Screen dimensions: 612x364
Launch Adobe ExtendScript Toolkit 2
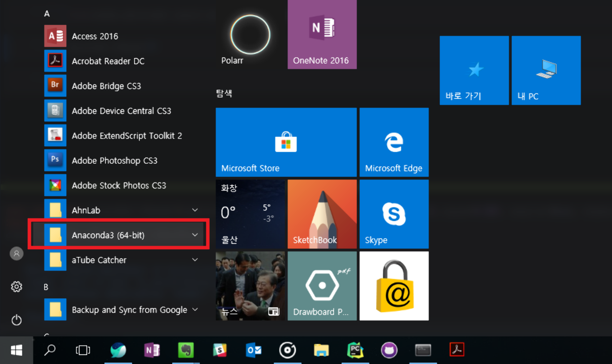click(x=124, y=135)
